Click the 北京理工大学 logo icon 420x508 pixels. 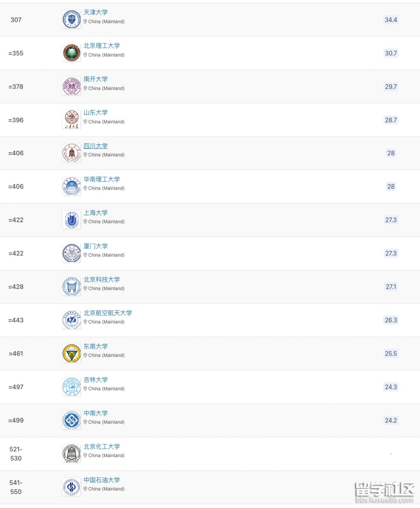click(x=72, y=53)
